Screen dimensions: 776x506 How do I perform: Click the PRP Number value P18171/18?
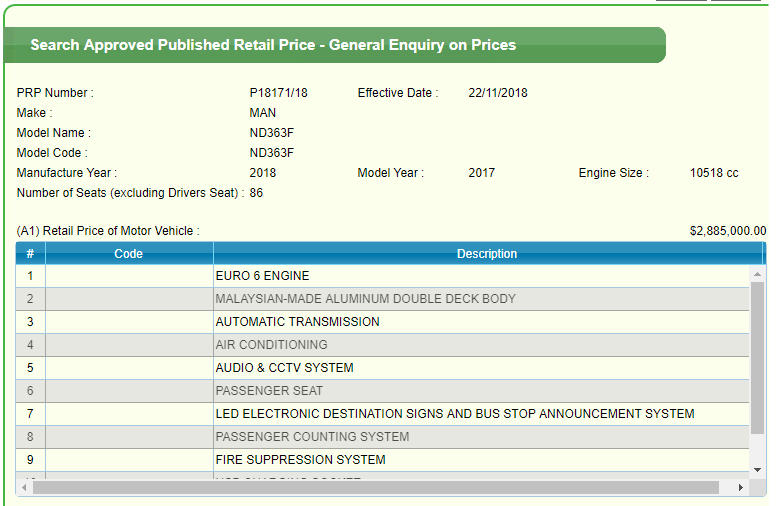[x=278, y=93]
